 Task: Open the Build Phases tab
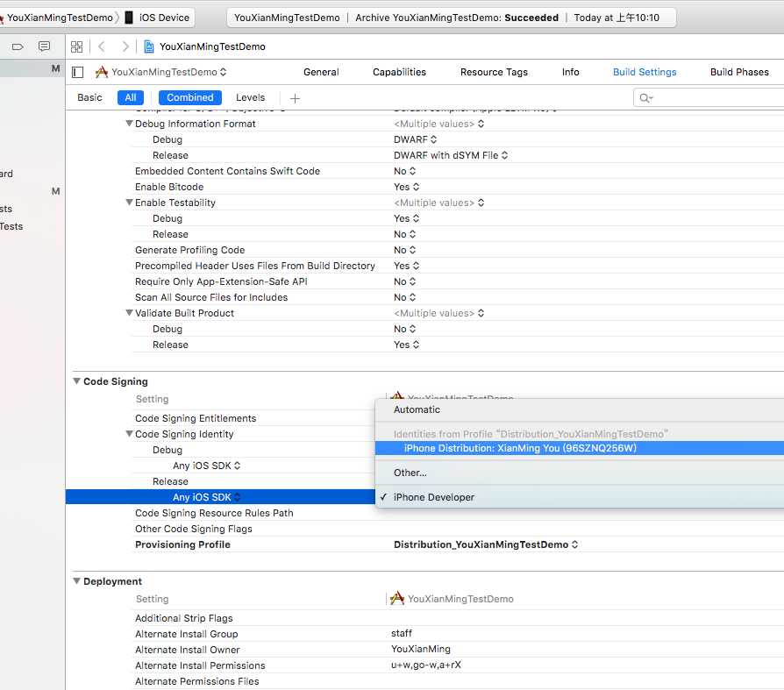coord(739,72)
